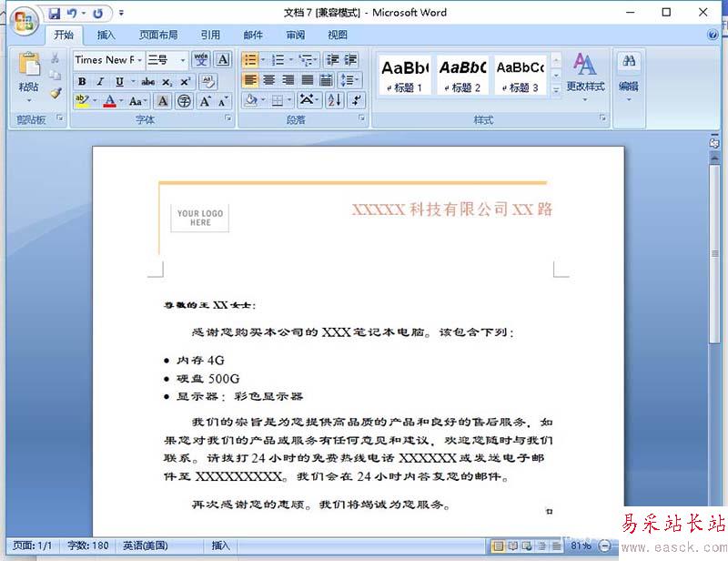This screenshot has height=561, width=728.
Task: Apply the 标题 2 style
Action: pyautogui.click(x=462, y=75)
